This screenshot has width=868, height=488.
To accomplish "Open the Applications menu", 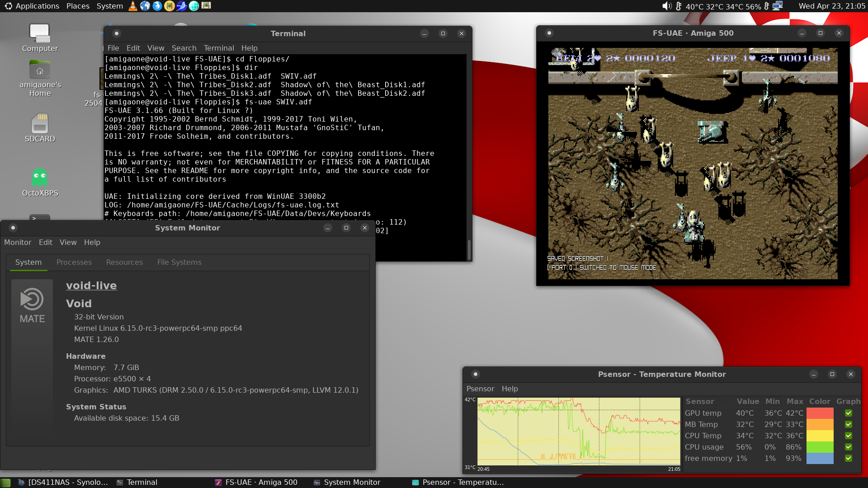I will [37, 6].
